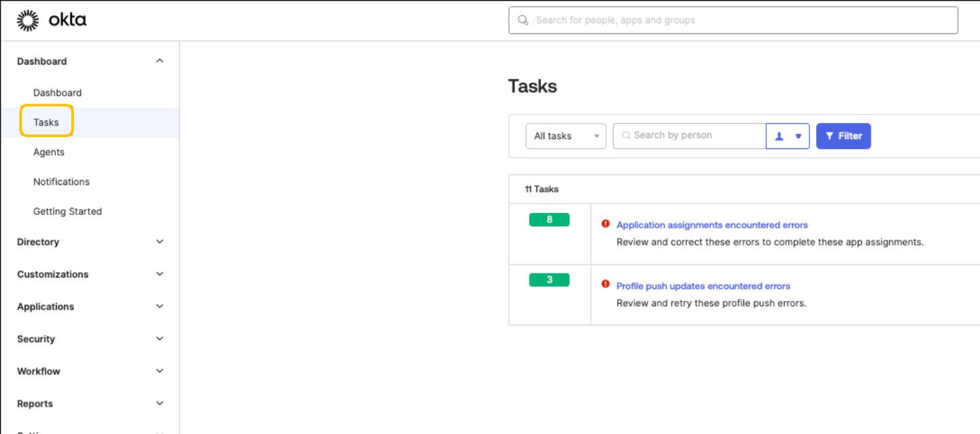Open Profile push updates encountered errors link
This screenshot has height=434, width=980.
point(703,286)
